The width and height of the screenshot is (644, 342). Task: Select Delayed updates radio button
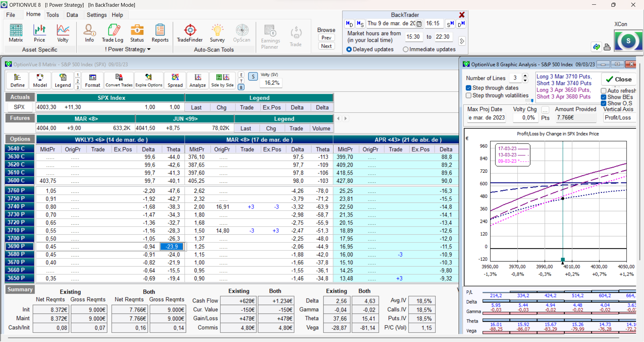[x=349, y=49]
